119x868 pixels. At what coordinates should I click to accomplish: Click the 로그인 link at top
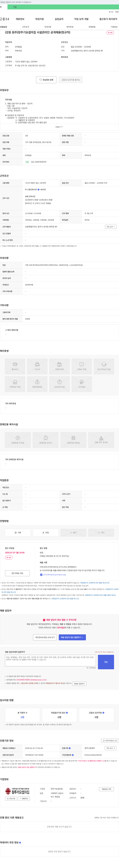[111, 12]
